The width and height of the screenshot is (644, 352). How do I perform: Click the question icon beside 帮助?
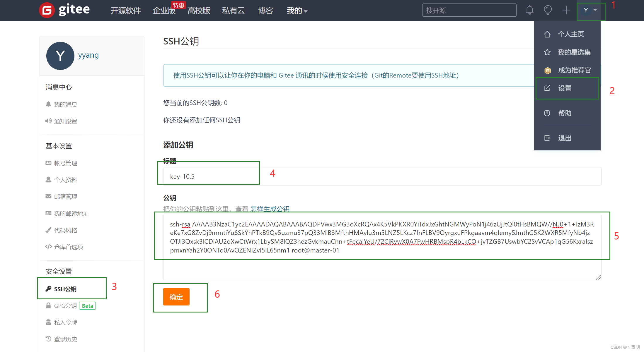click(547, 113)
